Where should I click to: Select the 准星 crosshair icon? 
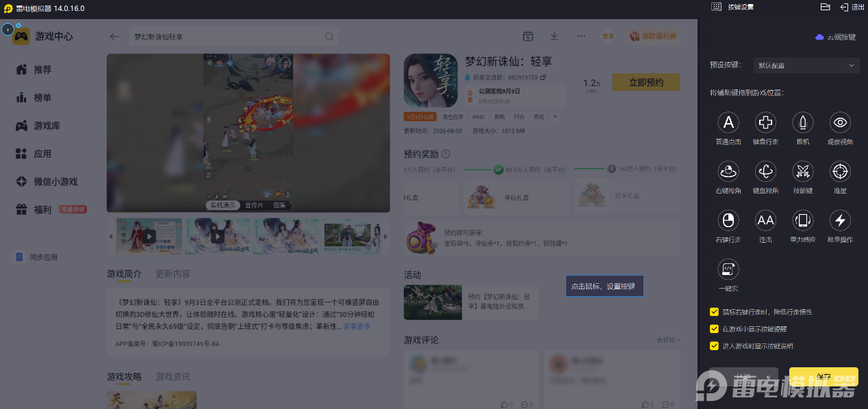coord(840,171)
